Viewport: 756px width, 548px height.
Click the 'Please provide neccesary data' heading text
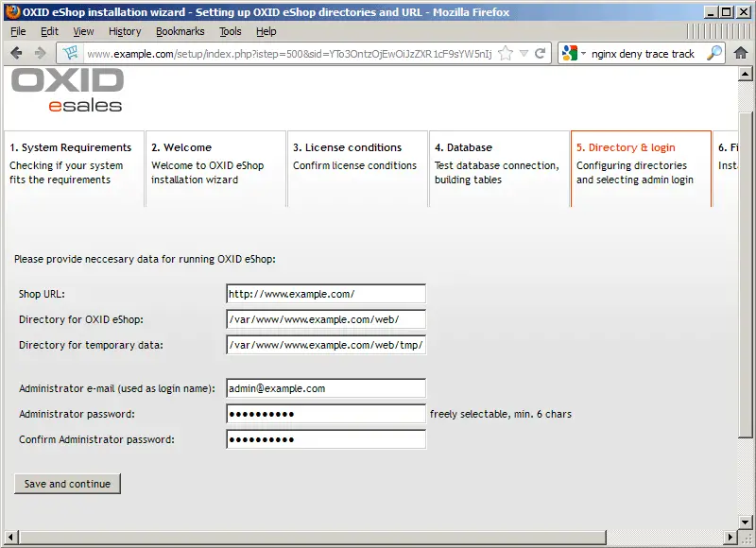click(145, 259)
